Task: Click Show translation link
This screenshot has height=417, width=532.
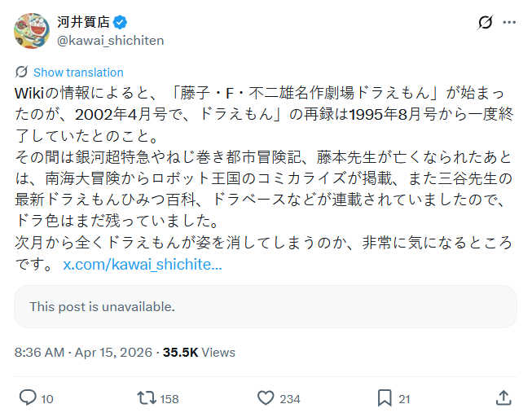Action: [78, 72]
